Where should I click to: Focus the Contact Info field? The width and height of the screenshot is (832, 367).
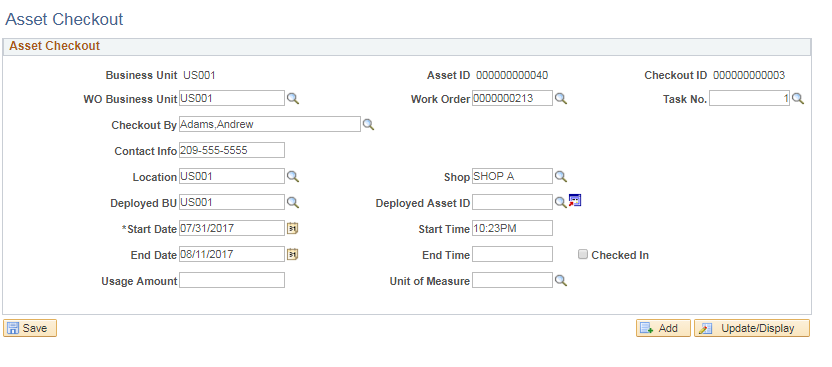coord(232,150)
